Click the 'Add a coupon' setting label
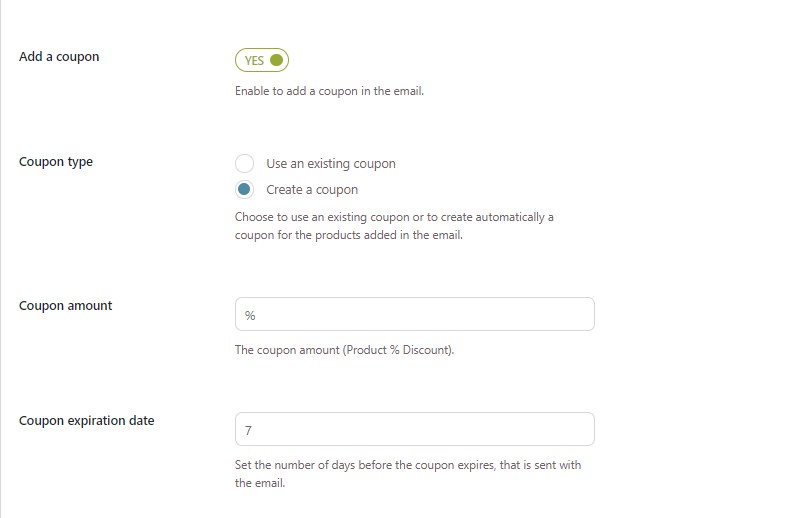Screen dimensions: 788x518 click(59, 57)
